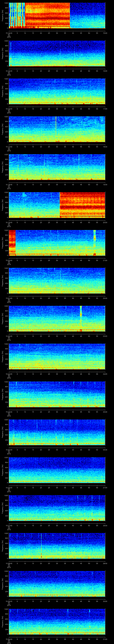Image resolution: width=114 pixels, height=644 pixels.
Task: Click the red noise block in the 15:19:00 spectrogram
Action: (x=82, y=205)
